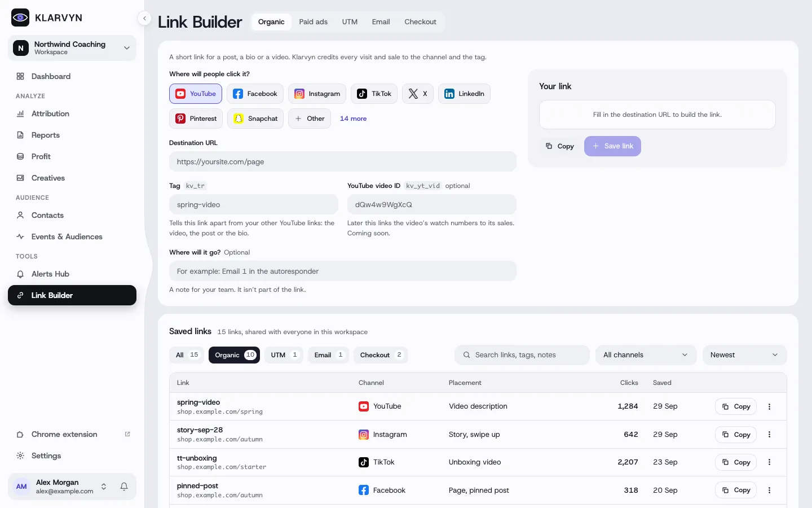The width and height of the screenshot is (812, 508).
Task: Open the All channels filter dropdown
Action: [x=646, y=355]
